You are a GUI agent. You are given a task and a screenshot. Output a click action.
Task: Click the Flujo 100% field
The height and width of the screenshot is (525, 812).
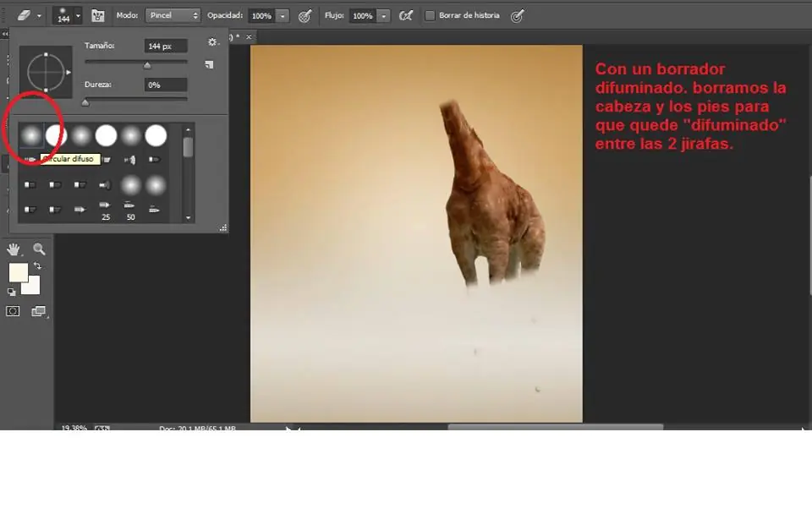[x=363, y=16]
